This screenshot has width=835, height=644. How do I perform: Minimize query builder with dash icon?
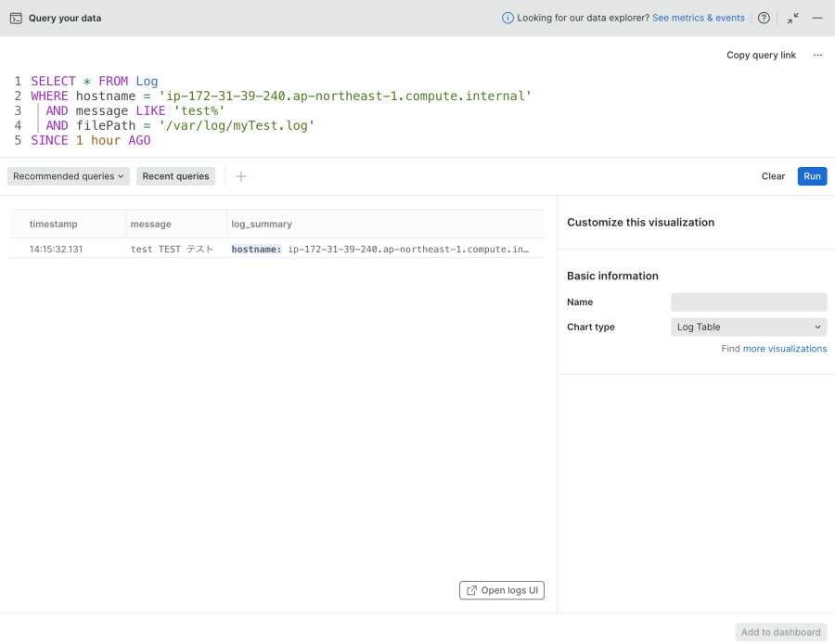click(x=817, y=18)
